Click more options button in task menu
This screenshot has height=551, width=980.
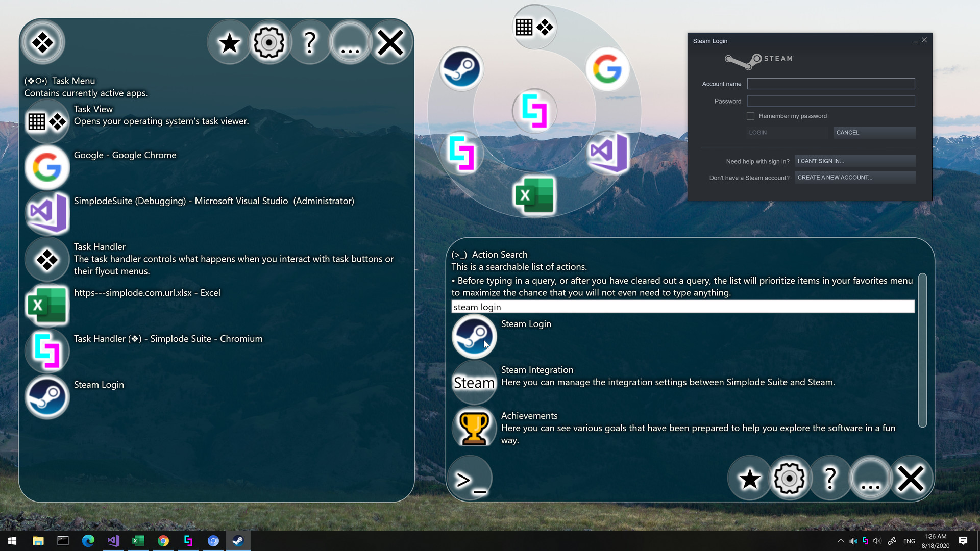pyautogui.click(x=349, y=42)
